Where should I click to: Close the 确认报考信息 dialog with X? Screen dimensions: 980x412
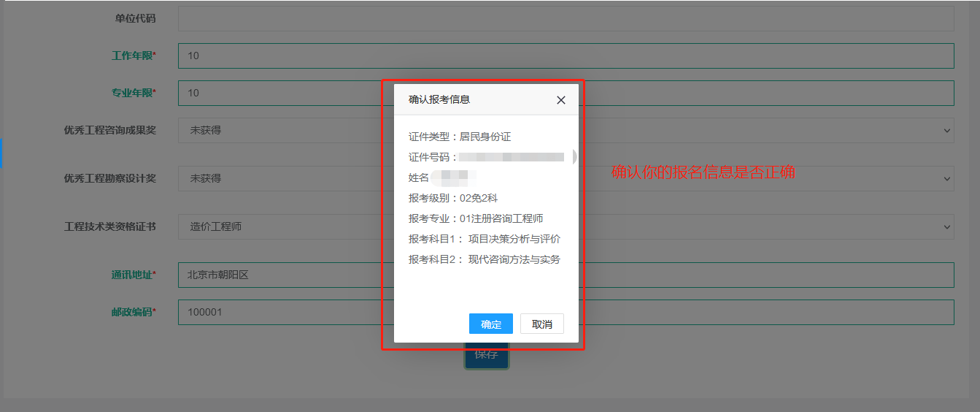pyautogui.click(x=560, y=100)
